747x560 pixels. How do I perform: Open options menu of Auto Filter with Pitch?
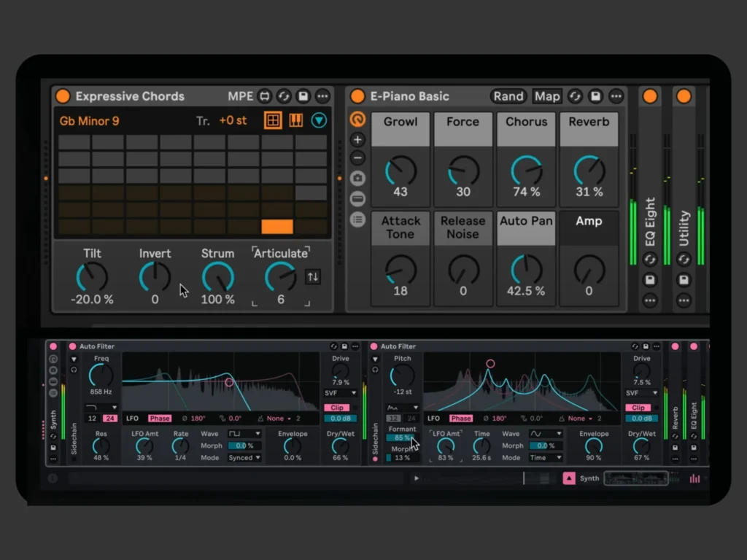coord(657,346)
